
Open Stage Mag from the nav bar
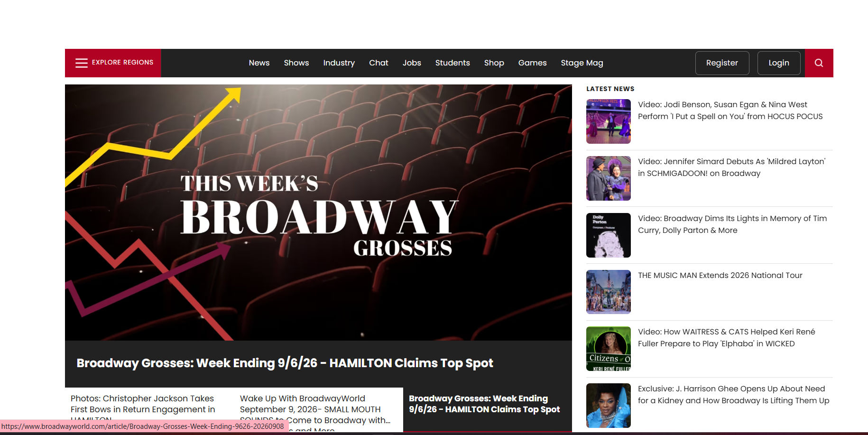582,63
